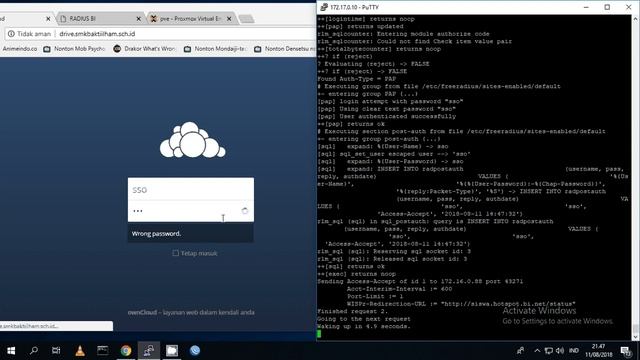Switch to the pve - Proxmox Virtual browser tab

pos(191,19)
